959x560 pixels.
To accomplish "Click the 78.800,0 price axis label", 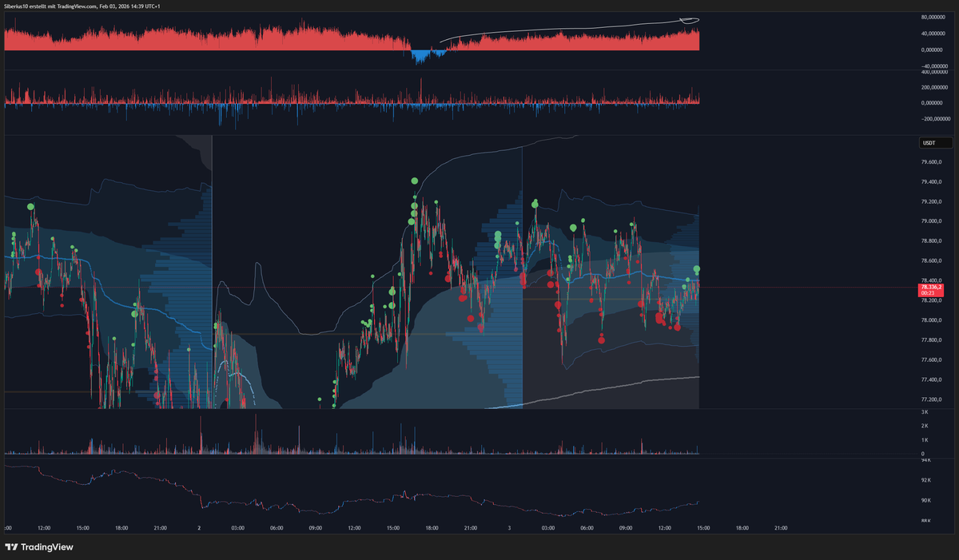I will click(x=932, y=241).
